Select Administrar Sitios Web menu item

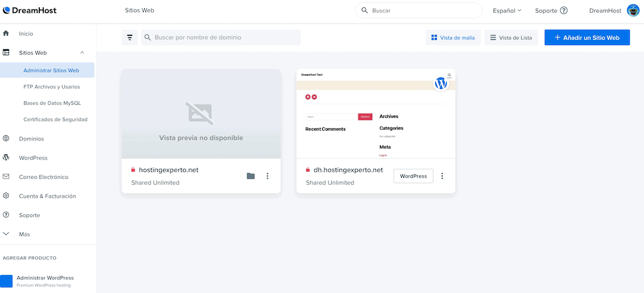pos(47,70)
